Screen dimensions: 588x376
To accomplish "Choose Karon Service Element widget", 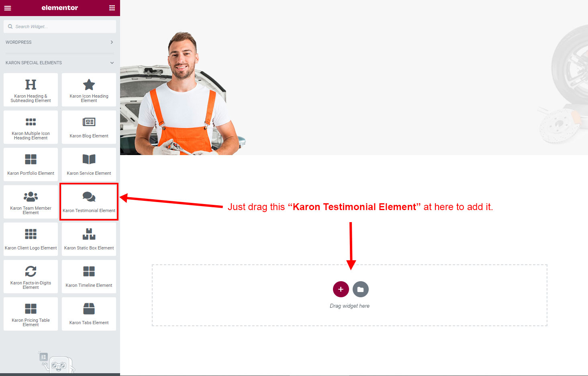I will coord(89,165).
